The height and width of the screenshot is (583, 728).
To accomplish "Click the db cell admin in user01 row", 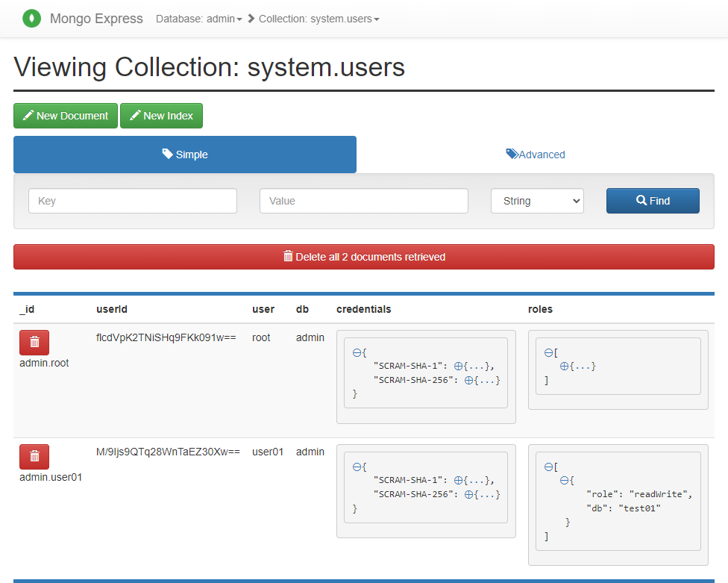I will [x=310, y=452].
